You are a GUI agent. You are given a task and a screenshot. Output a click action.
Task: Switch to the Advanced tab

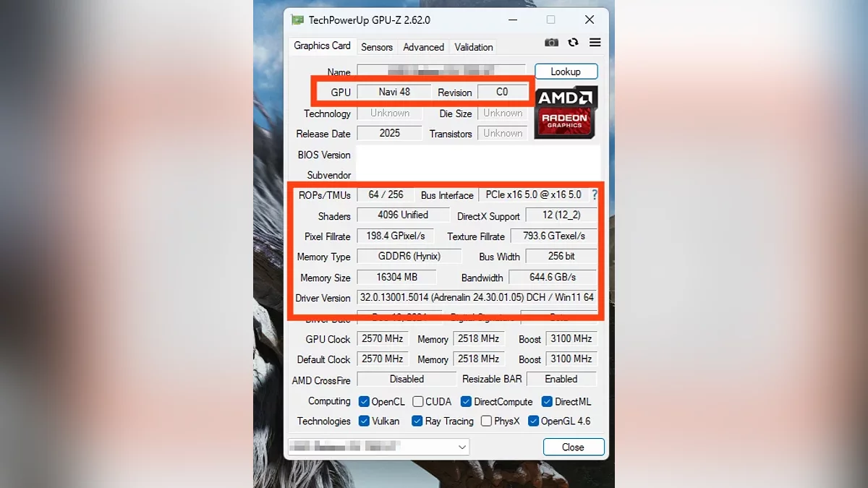pyautogui.click(x=423, y=47)
